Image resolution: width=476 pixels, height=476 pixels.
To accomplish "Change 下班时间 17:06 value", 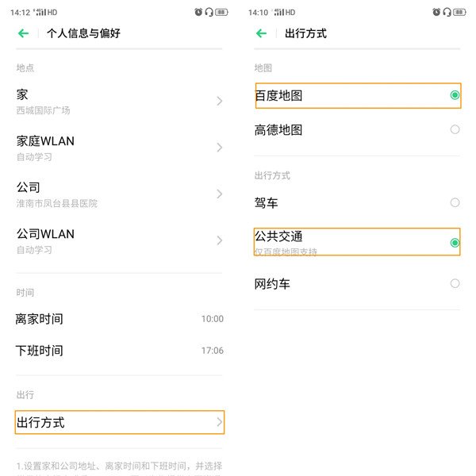I will coord(212,351).
